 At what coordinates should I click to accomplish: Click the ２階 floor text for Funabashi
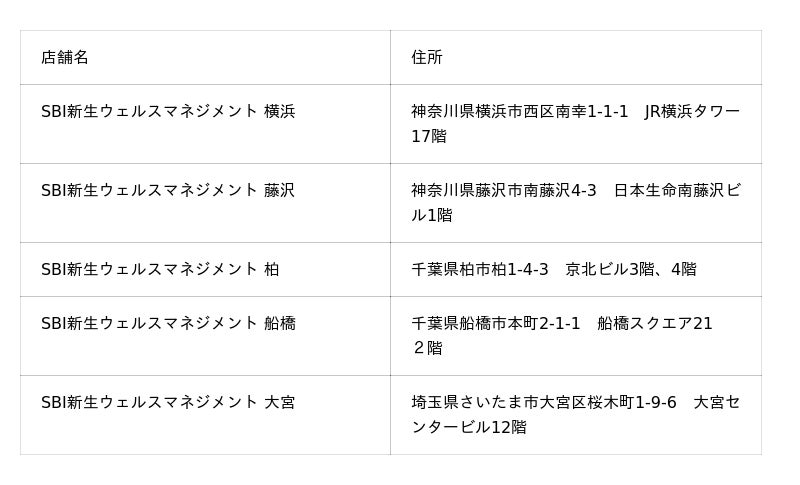click(x=427, y=348)
